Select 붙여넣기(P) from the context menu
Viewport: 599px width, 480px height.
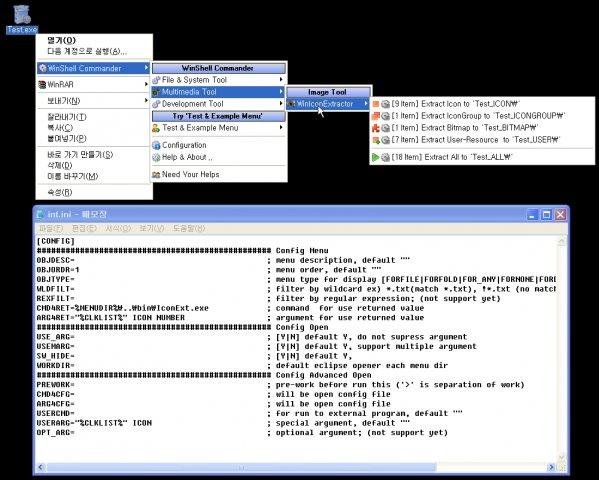(x=94, y=138)
